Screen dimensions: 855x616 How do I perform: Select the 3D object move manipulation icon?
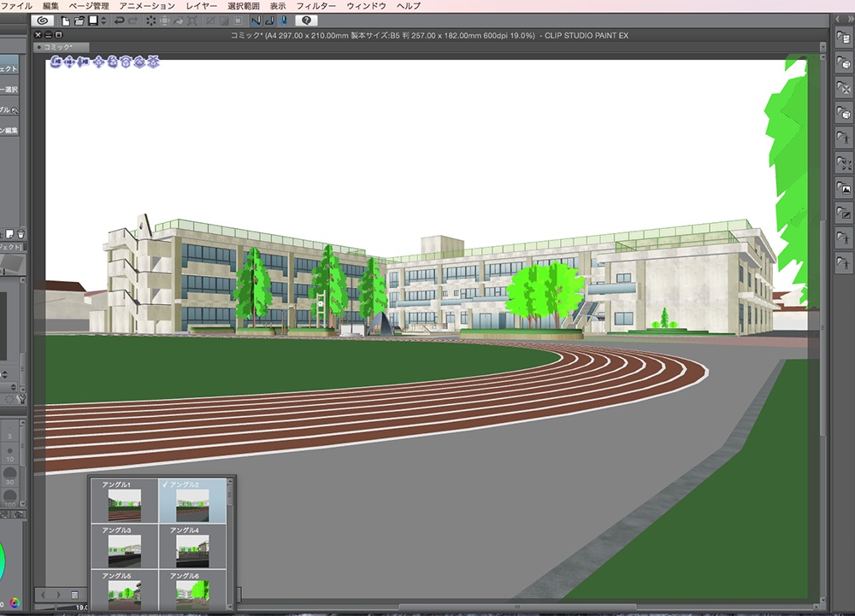(99, 63)
